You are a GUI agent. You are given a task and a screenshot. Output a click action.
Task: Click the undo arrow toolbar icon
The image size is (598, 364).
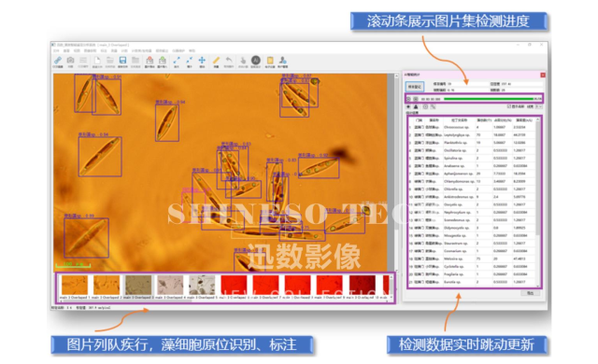(228, 60)
